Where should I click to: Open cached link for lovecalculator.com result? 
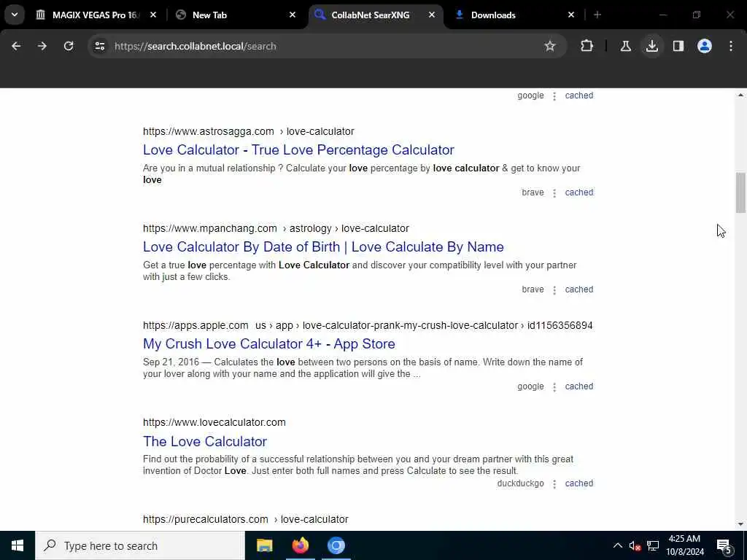coord(578,483)
